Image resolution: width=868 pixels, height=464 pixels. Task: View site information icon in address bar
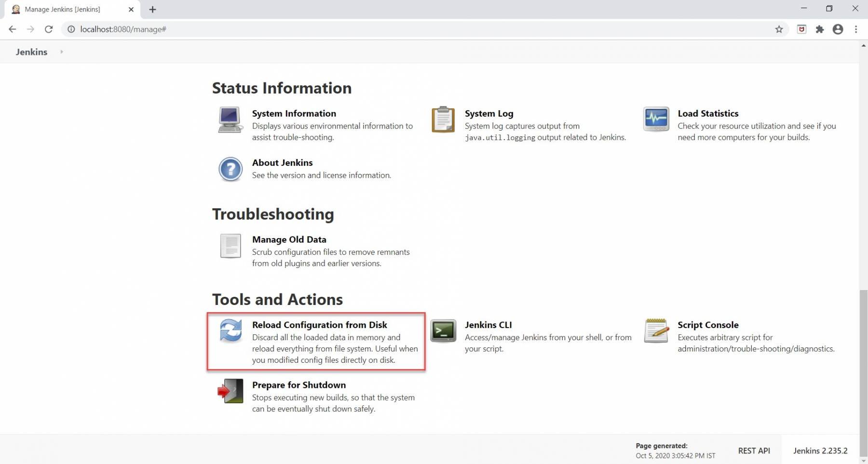click(x=71, y=29)
